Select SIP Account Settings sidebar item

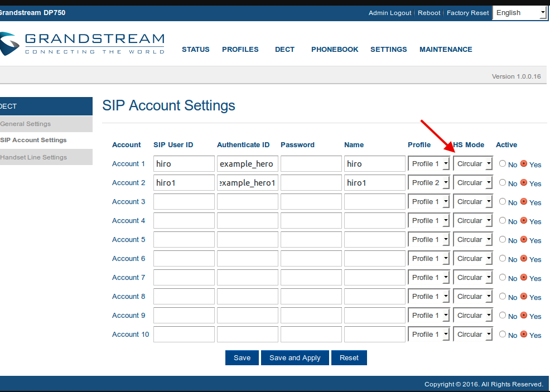point(46,140)
